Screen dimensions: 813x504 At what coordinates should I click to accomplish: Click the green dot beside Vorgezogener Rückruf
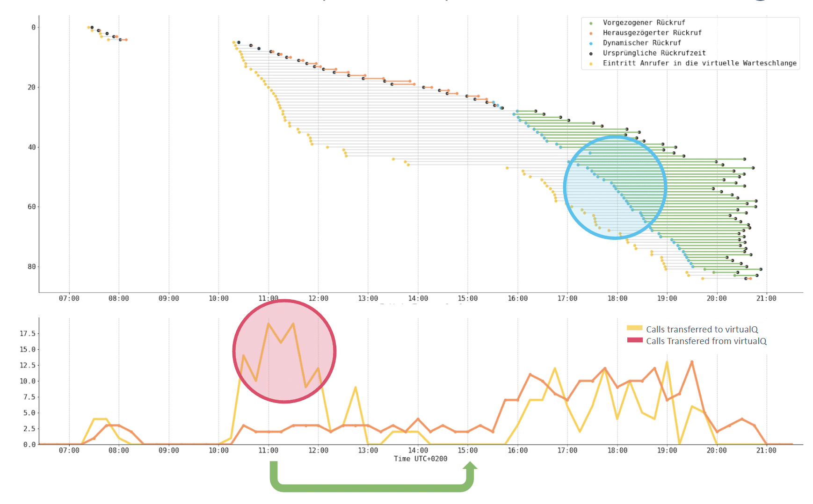pos(591,23)
